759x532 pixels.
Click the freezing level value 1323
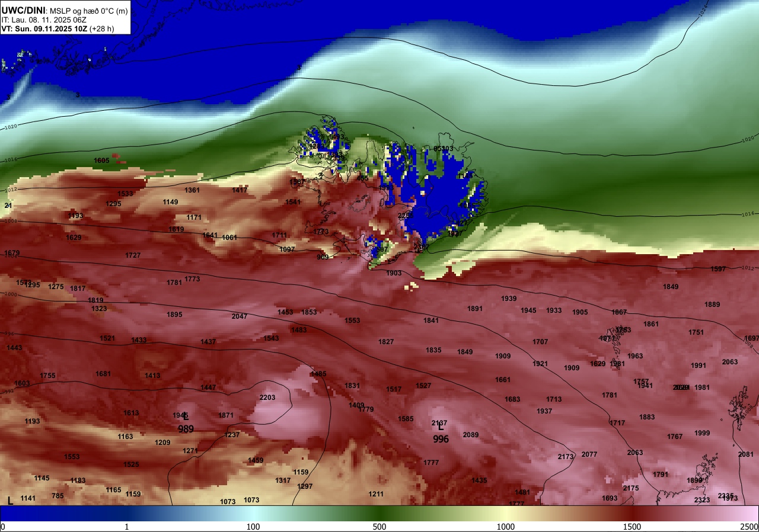coord(99,309)
